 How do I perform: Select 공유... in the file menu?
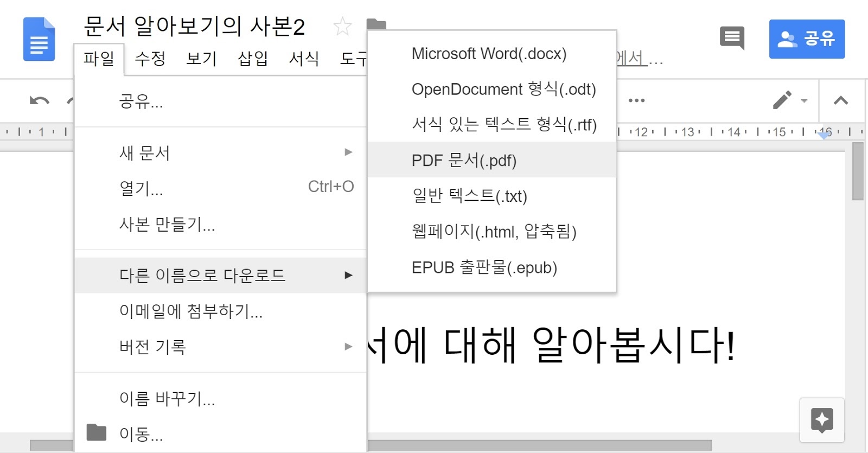pyautogui.click(x=221, y=101)
